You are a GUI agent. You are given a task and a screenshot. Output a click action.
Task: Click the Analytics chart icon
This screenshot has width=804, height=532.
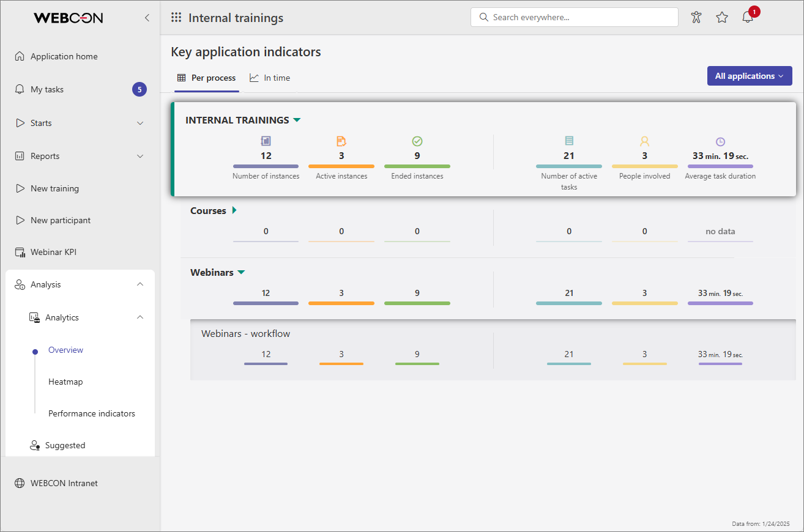[x=35, y=317]
